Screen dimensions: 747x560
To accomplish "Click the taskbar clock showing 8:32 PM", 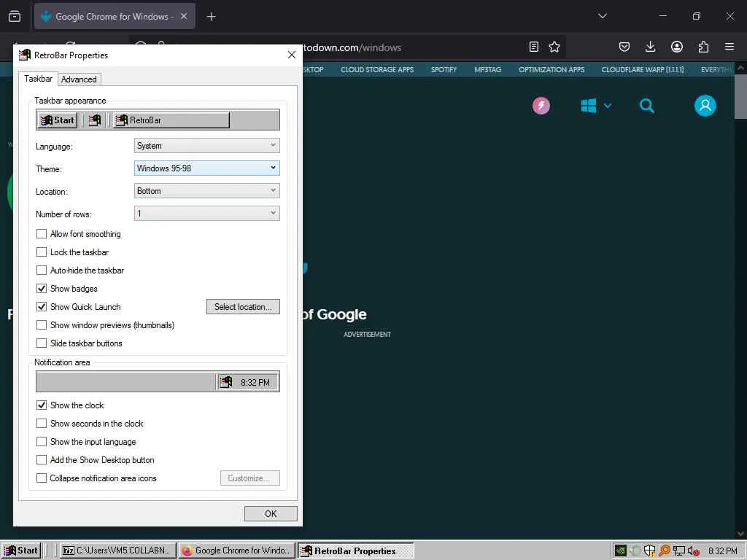I will point(722,551).
